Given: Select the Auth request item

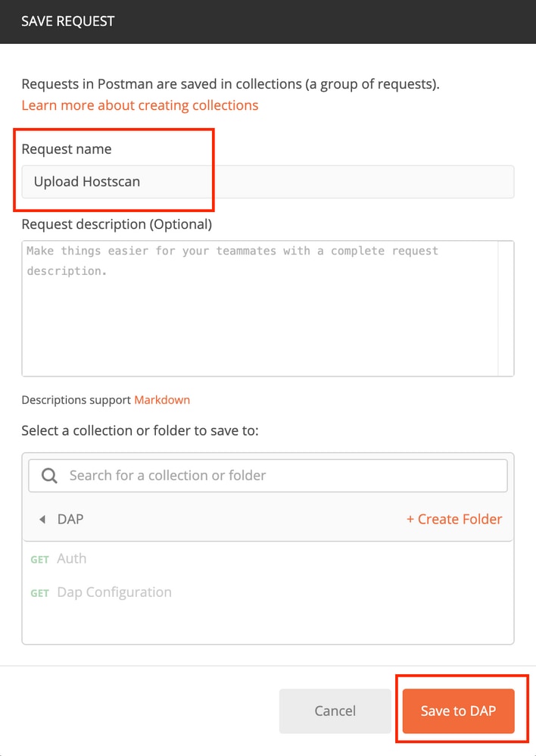Looking at the screenshot, I should [x=72, y=558].
